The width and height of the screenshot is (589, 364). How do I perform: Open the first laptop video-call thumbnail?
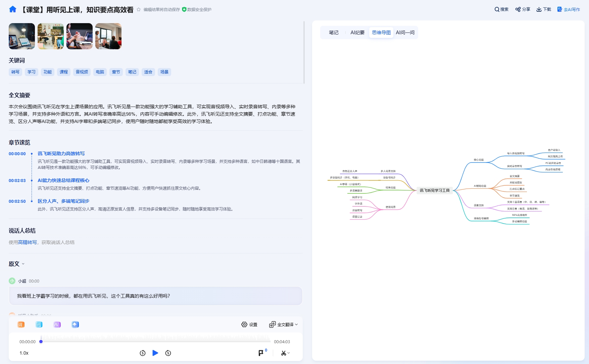click(22, 36)
